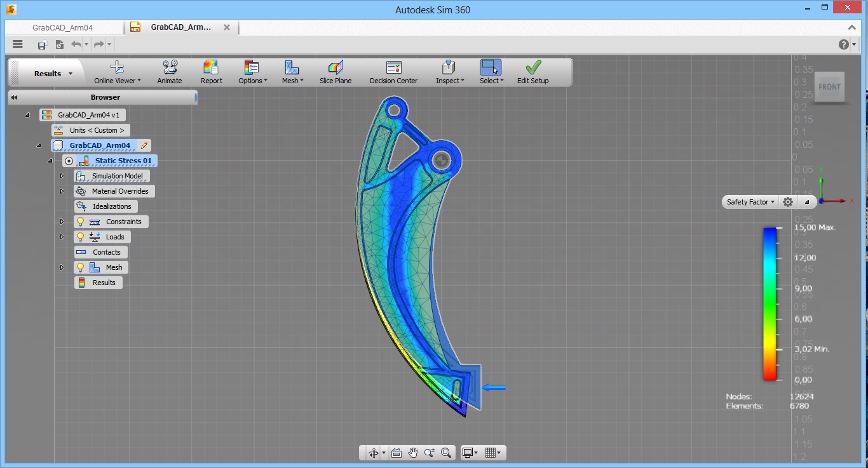Expand the Loads tree node

click(62, 237)
